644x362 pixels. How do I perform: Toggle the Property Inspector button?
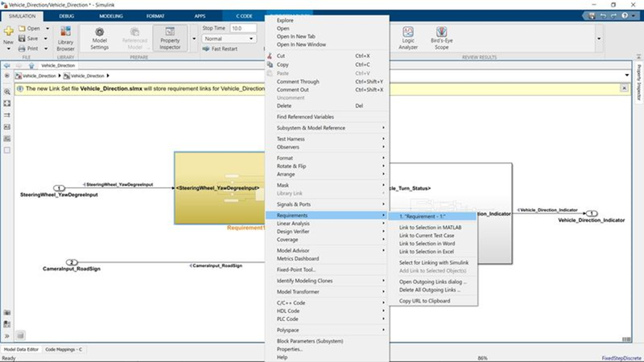click(170, 38)
